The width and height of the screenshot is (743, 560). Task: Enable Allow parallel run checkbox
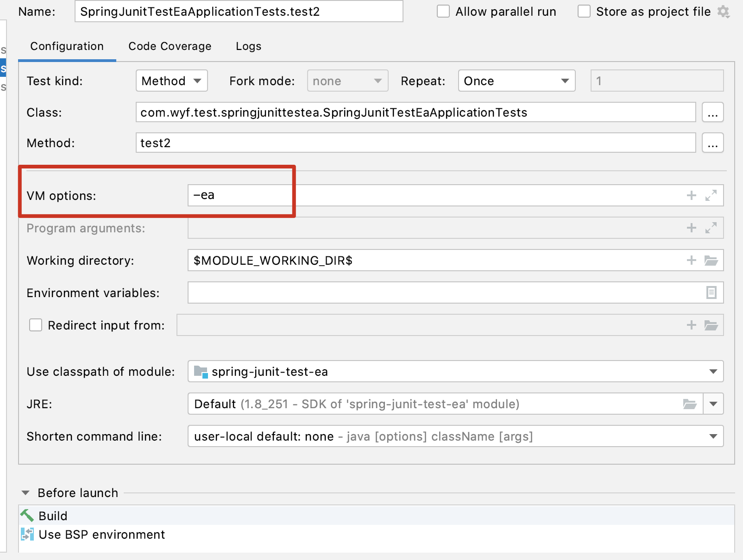(x=443, y=12)
